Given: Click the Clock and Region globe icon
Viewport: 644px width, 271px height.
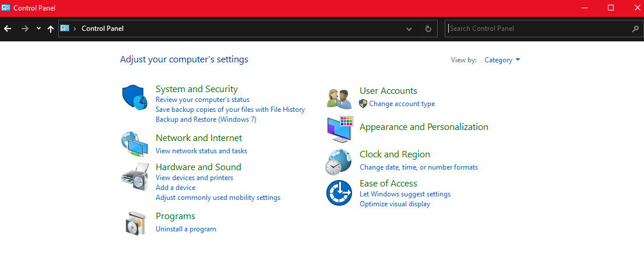Looking at the screenshot, I should coord(339,161).
